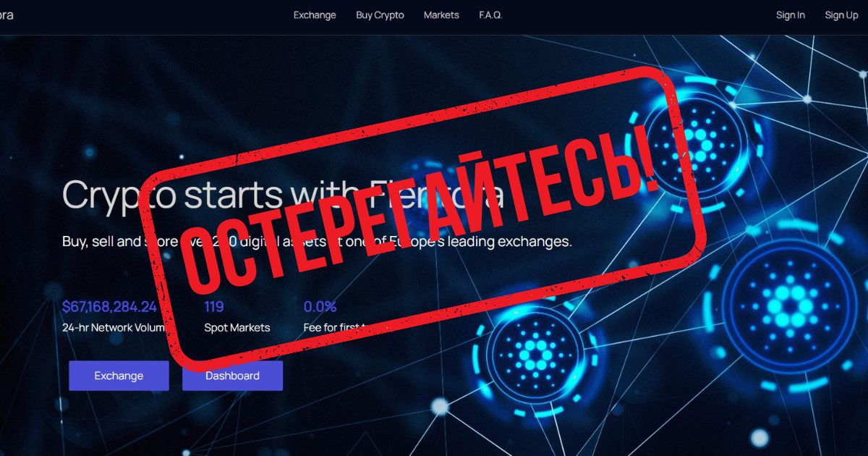Click the purple Exchange button
Viewport: 868px width, 456px height.
119,376
